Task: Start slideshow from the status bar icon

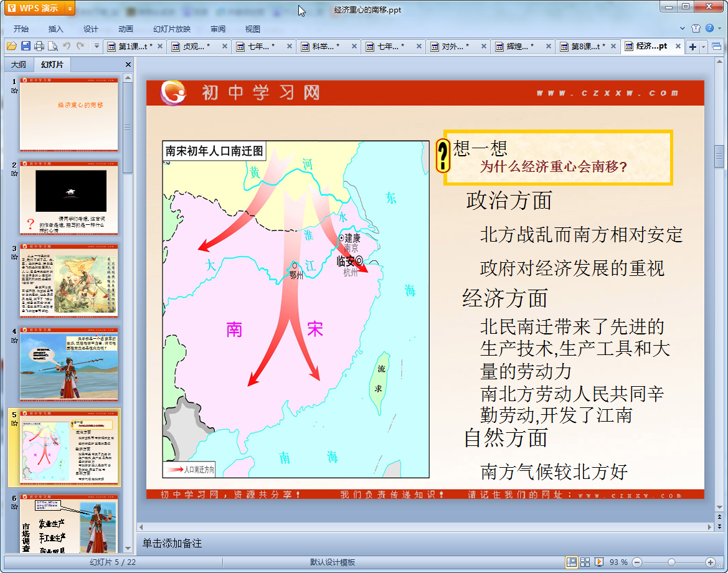Action: click(599, 562)
